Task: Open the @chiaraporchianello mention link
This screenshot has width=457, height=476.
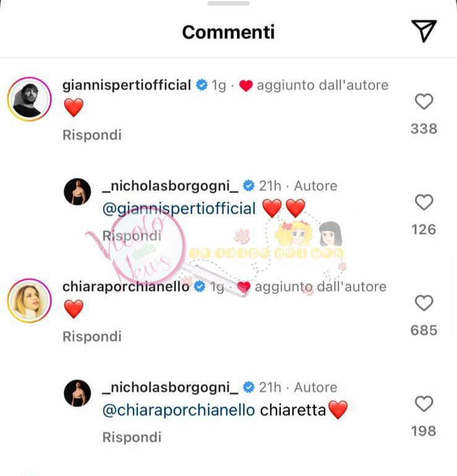Action: coord(179,410)
